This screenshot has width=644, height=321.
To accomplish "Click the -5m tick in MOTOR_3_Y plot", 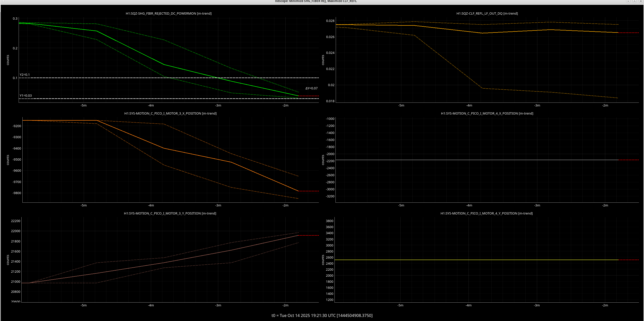I will point(83,305).
